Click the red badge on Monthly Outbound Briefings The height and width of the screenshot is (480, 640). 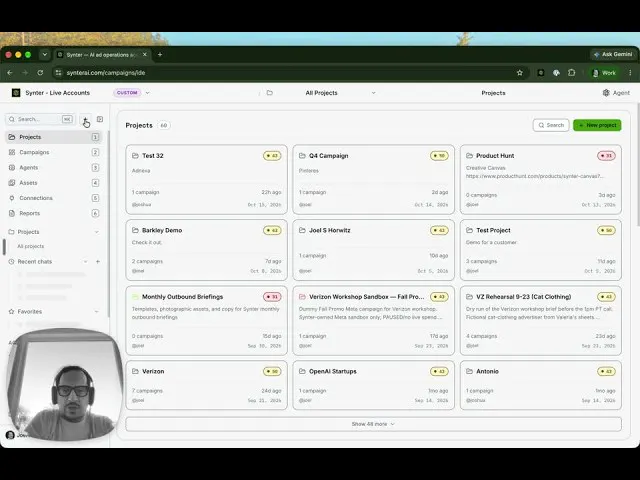272,297
